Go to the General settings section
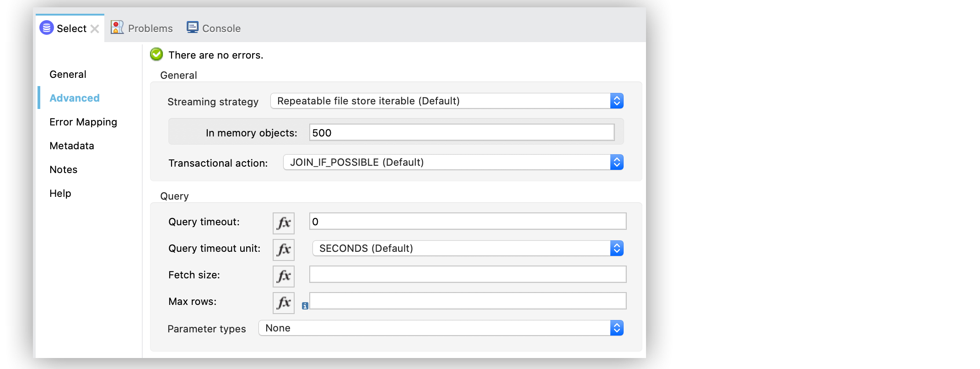The image size is (980, 369). pyautogui.click(x=68, y=74)
